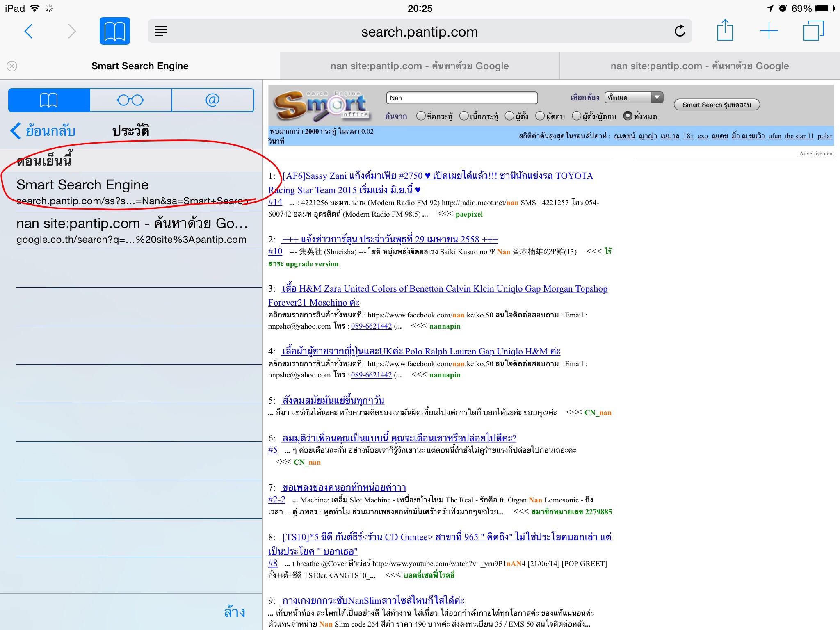Open result 8 TS10 ซีดี กันต์ธีร์ thread
The image size is (840, 630).
(x=440, y=544)
